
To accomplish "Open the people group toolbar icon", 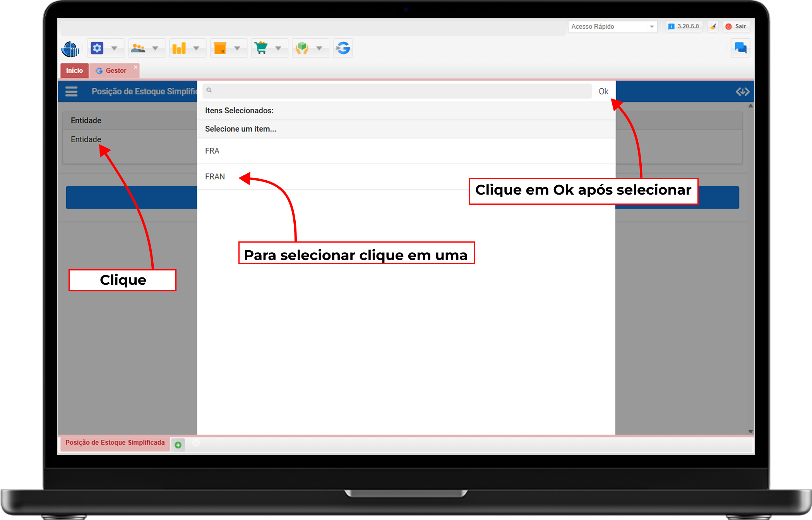I will (x=138, y=48).
